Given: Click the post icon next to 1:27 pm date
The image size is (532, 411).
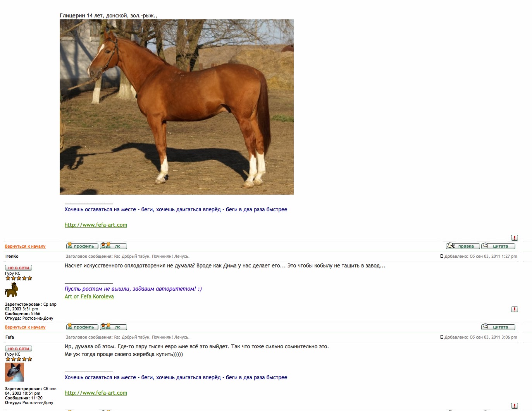Looking at the screenshot, I should 442,256.
